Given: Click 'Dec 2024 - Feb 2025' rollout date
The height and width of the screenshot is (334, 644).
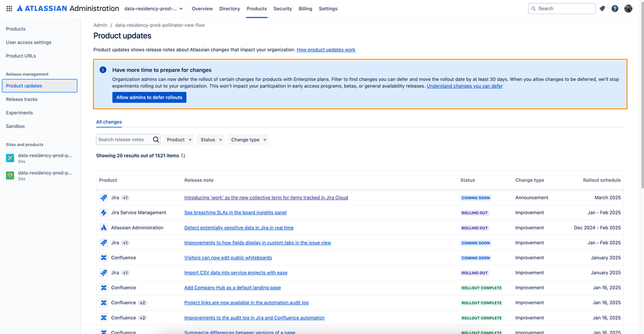Looking at the screenshot, I should (x=597, y=227).
